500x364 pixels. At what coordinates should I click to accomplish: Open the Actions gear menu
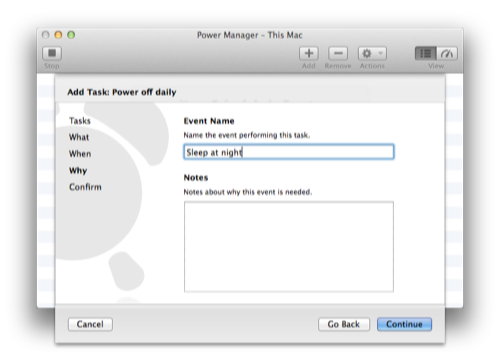[x=372, y=53]
